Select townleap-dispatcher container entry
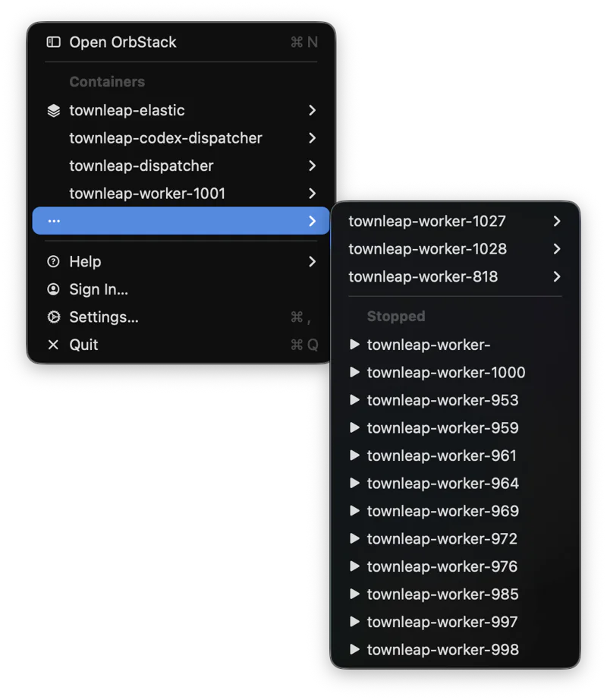Image resolution: width=607 pixels, height=700 pixels. click(x=181, y=166)
